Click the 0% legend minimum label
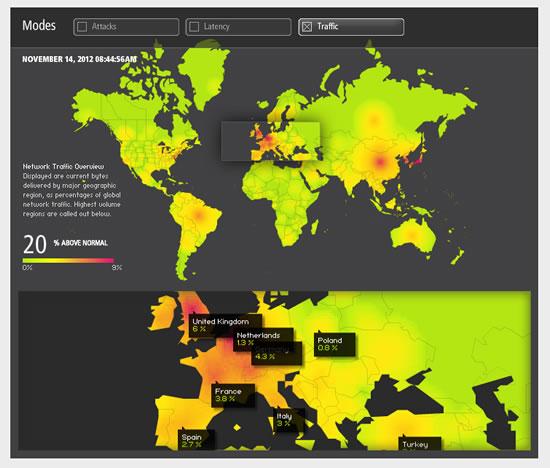Screen dimensions: 550x468 click(x=27, y=268)
